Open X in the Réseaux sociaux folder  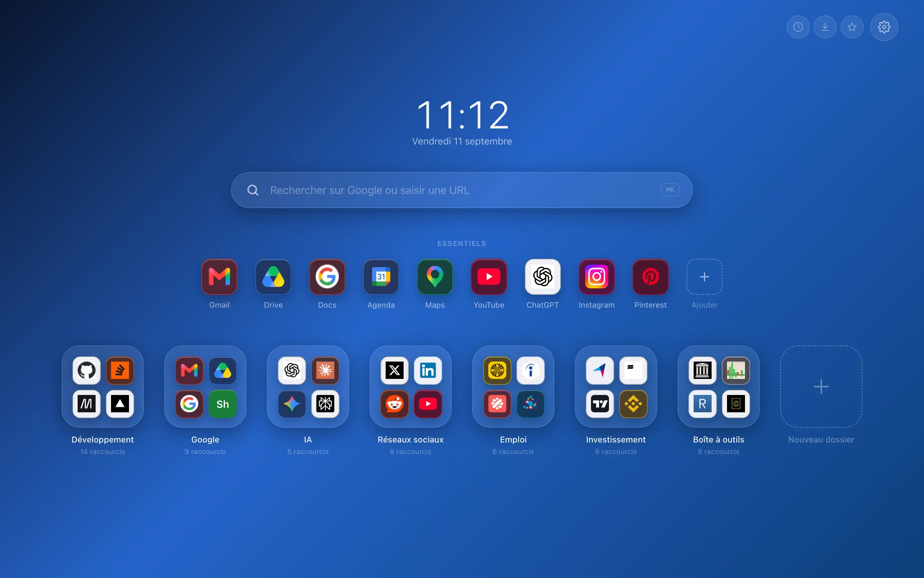point(395,371)
